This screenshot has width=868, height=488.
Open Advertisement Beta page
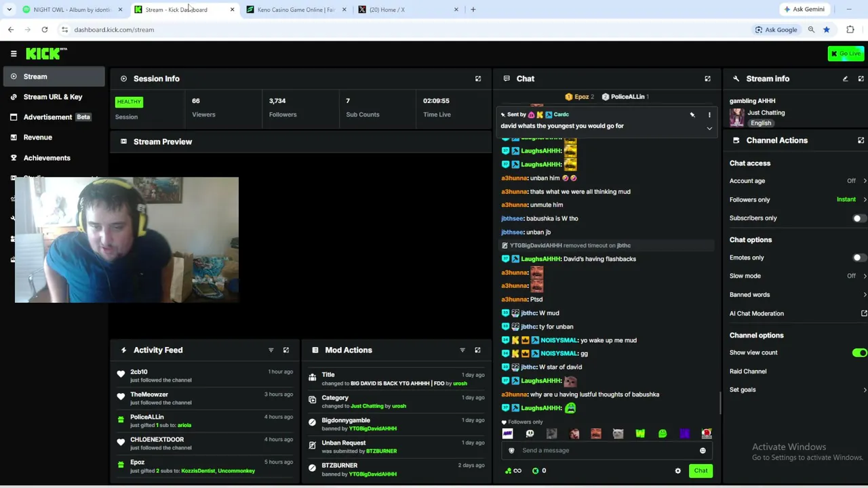53,117
